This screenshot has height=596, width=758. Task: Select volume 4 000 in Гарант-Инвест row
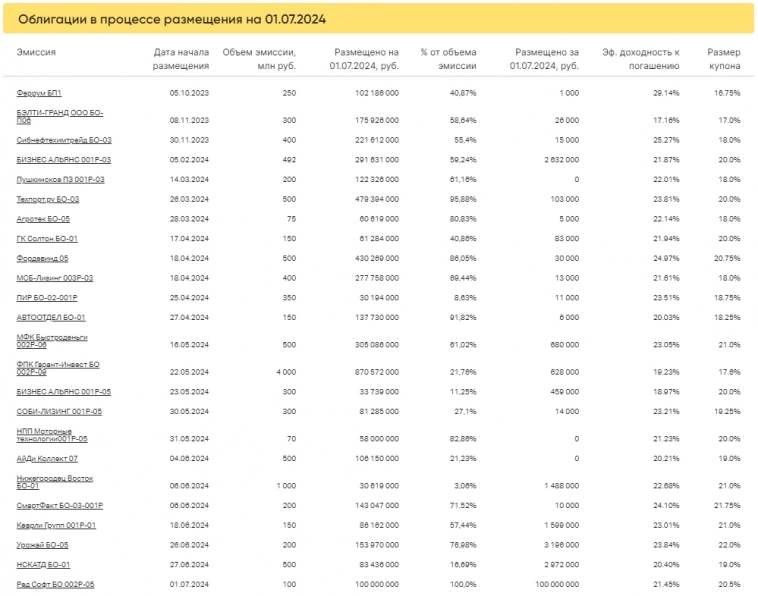tap(286, 372)
